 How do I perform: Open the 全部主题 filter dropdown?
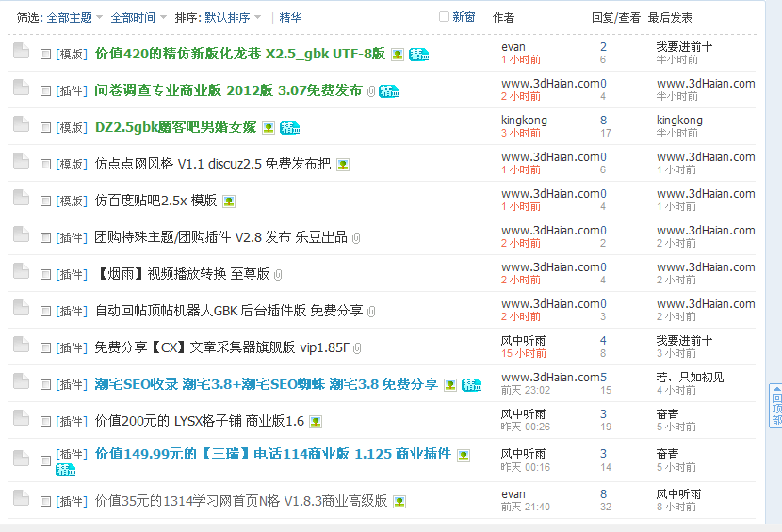click(74, 18)
